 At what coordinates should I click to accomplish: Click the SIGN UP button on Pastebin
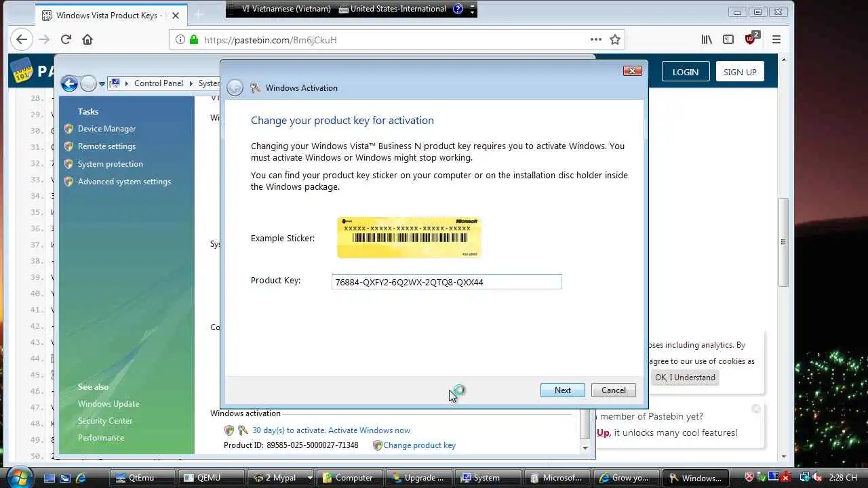[740, 72]
